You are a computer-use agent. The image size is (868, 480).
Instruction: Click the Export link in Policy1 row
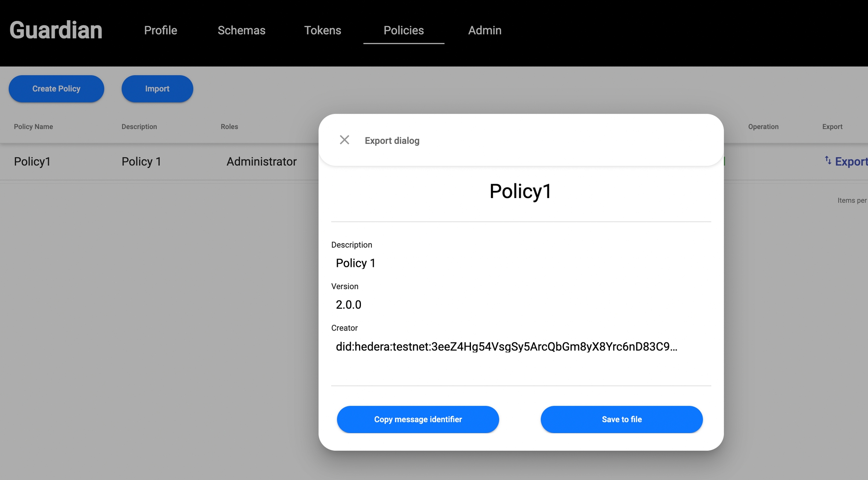pyautogui.click(x=851, y=162)
